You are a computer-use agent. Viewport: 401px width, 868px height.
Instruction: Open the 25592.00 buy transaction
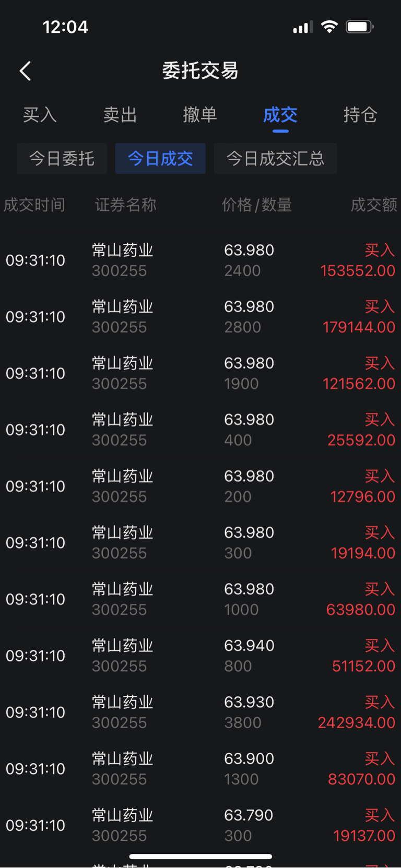[200, 430]
